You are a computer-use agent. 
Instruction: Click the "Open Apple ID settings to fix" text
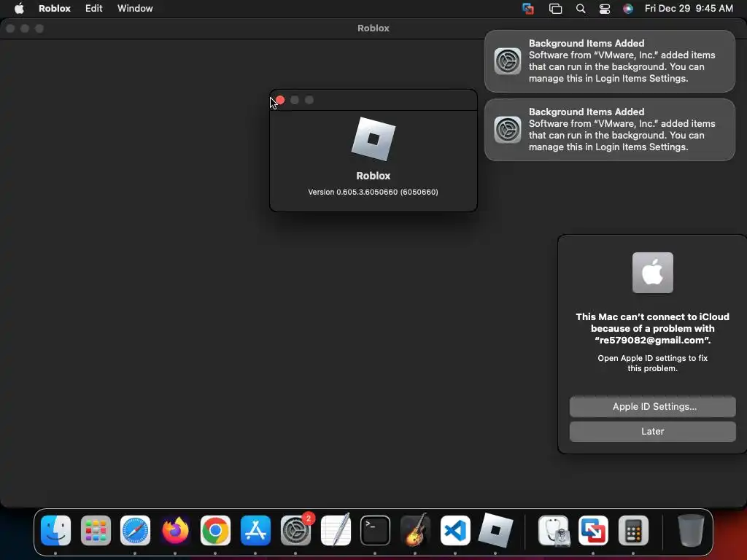653,363
